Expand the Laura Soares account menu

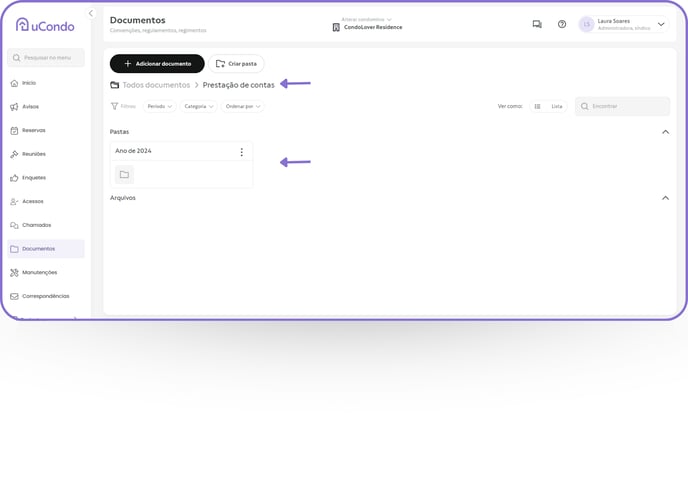point(661,24)
